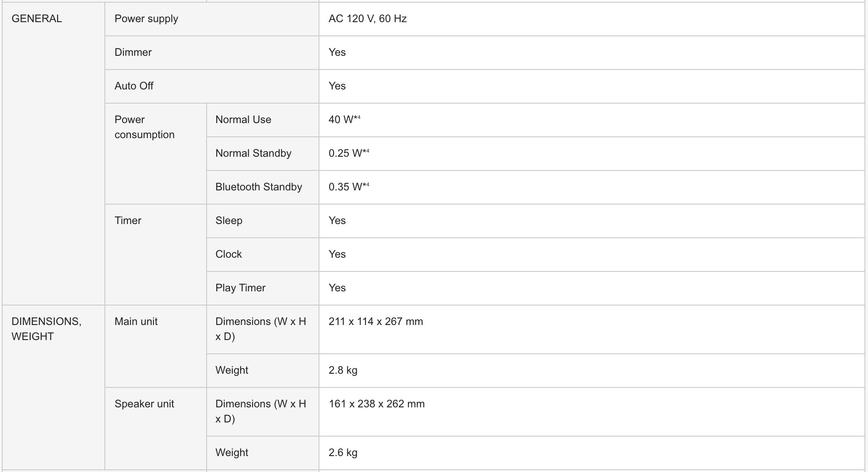This screenshot has height=472, width=868.
Task: Click the Main unit label
Action: click(136, 321)
